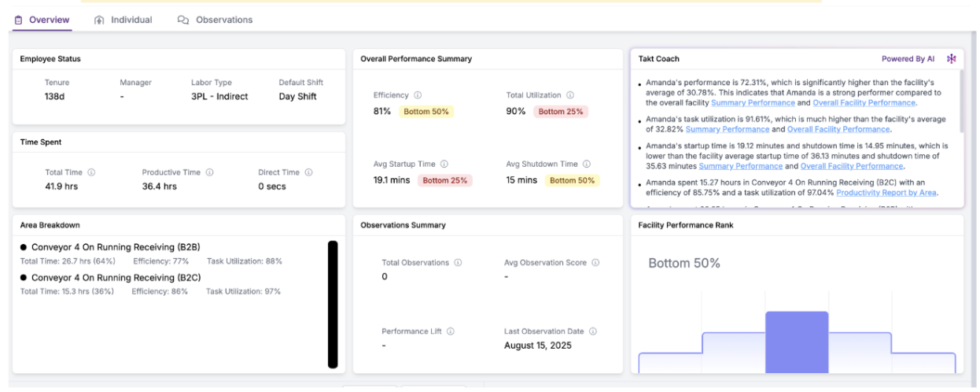Click the Avg Startup Time info icon
The image size is (980, 392).
coord(444,165)
